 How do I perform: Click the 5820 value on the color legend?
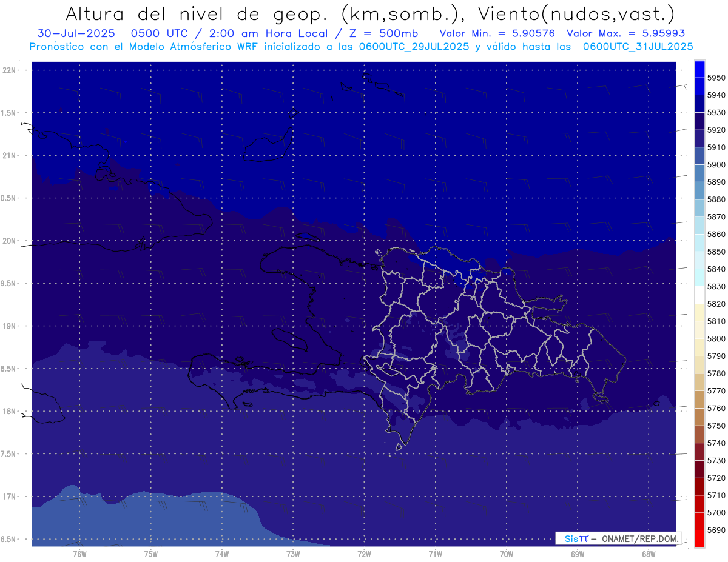pyautogui.click(x=716, y=304)
